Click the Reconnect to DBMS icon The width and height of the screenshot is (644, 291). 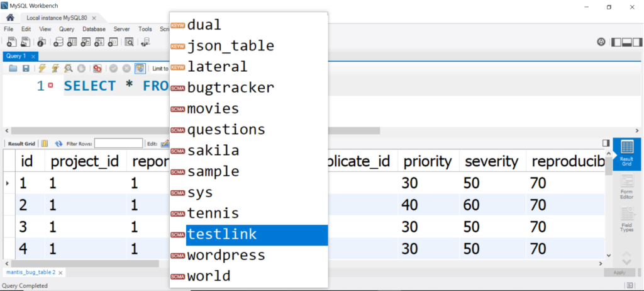pos(147,42)
